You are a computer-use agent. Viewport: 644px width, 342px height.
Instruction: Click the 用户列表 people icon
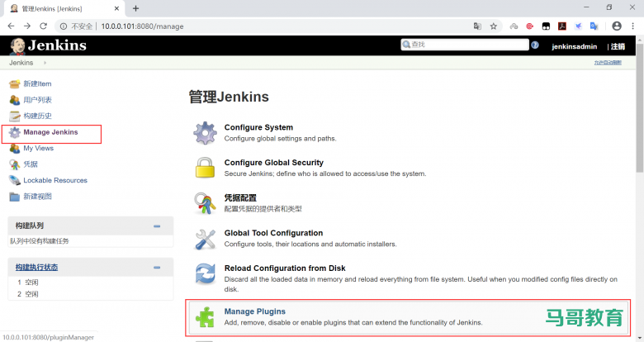(14, 100)
